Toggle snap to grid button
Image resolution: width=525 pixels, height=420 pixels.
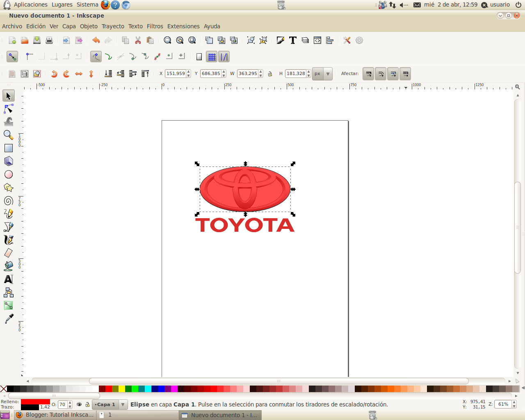click(x=212, y=57)
